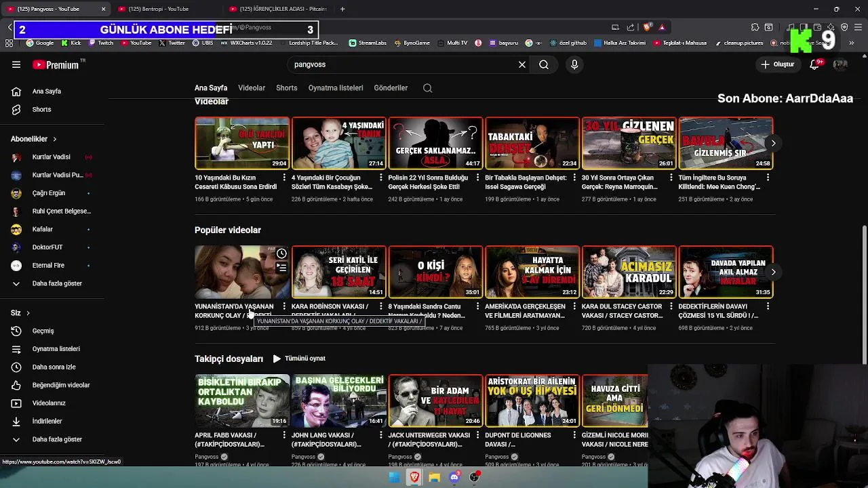Open Brave from the taskbar
The image size is (868, 488).
pyautogui.click(x=414, y=477)
